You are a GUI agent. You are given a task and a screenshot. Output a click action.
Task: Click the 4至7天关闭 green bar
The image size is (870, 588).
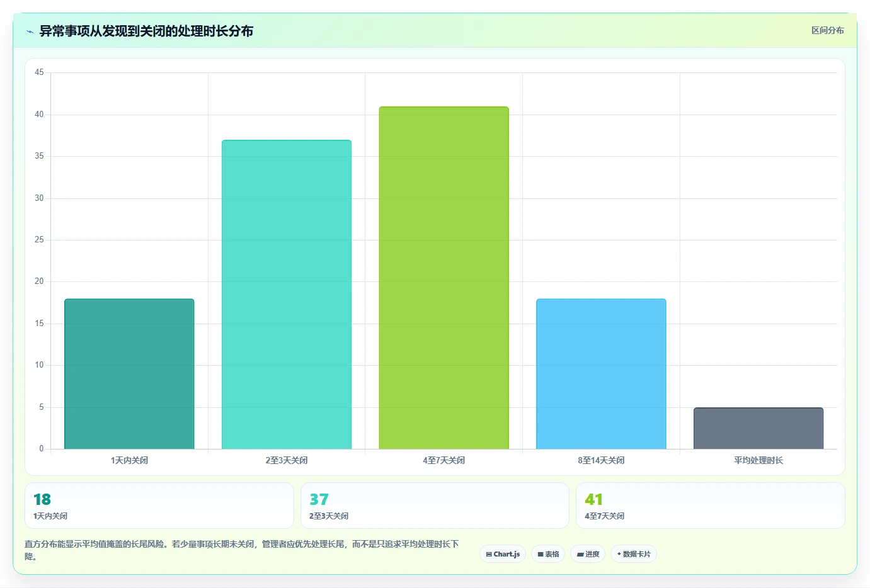click(444, 278)
